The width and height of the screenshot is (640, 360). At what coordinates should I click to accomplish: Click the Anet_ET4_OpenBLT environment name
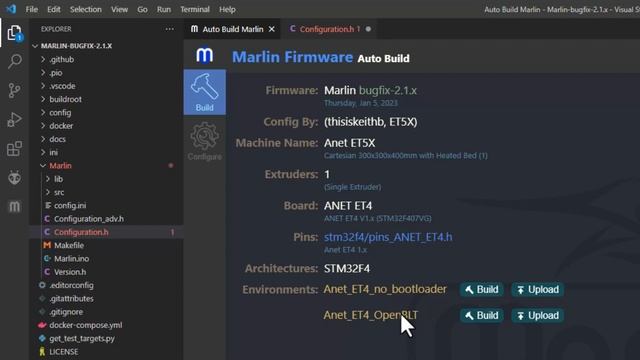(371, 315)
